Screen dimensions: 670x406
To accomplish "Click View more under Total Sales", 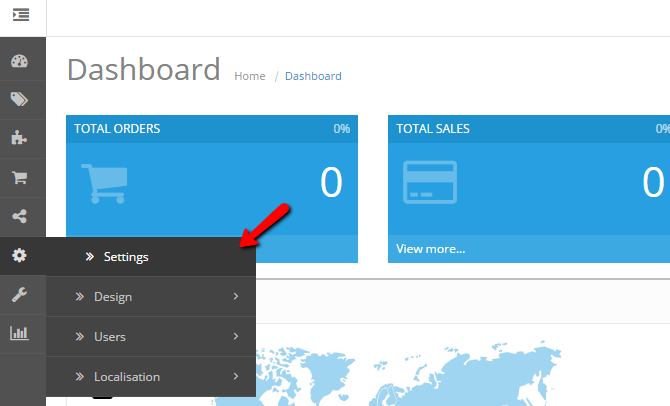I will 430,249.
